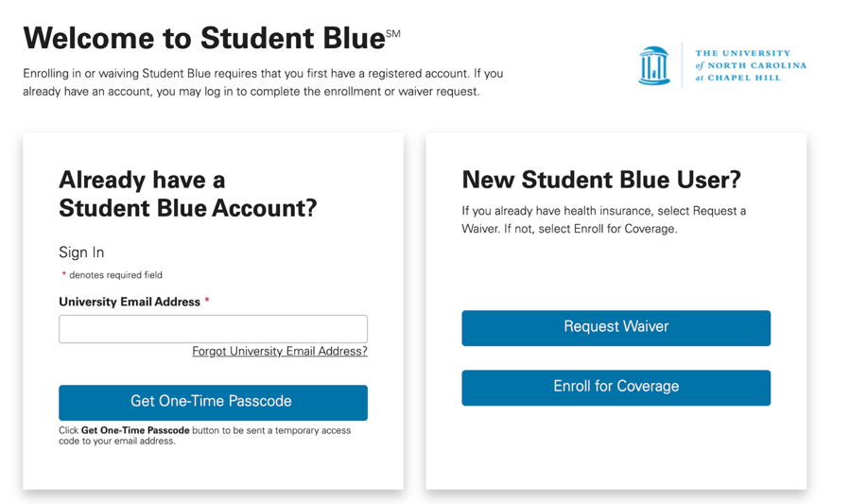
Task: Click the University Email Address field label
Action: tap(130, 302)
